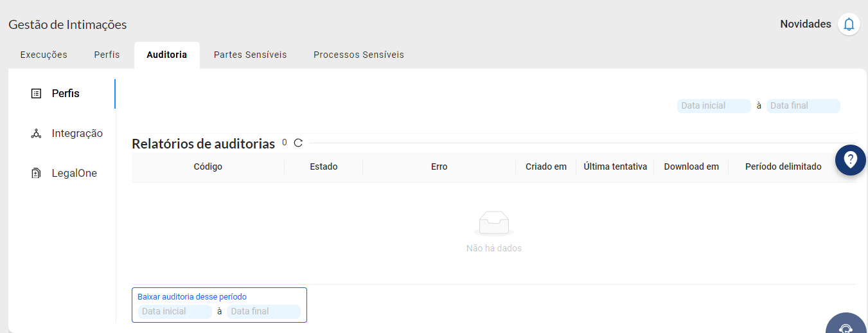This screenshot has height=333, width=868.
Task: Click the Código column header
Action: click(208, 166)
